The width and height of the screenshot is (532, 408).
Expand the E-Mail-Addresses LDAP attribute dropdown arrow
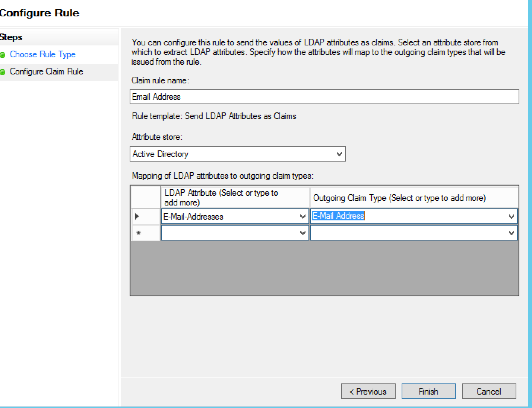303,217
